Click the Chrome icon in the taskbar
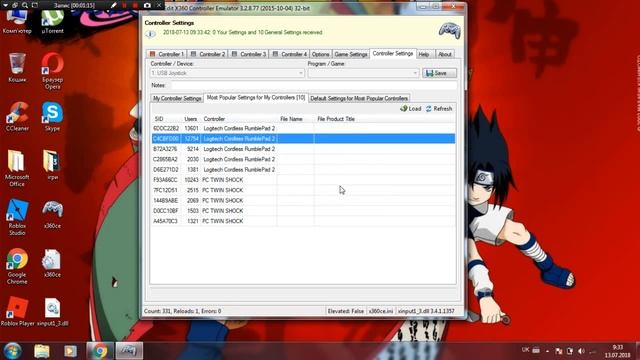 [100, 351]
